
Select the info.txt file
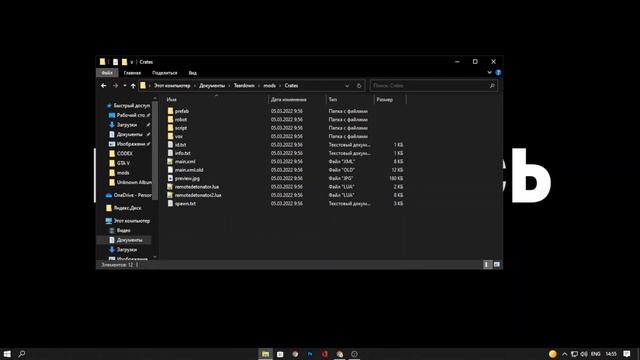tap(182, 153)
